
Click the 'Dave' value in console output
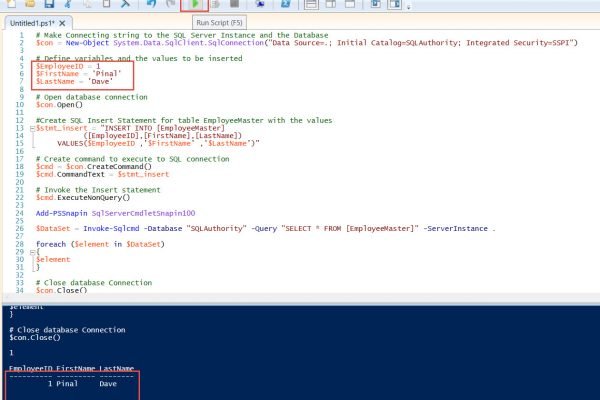(108, 384)
